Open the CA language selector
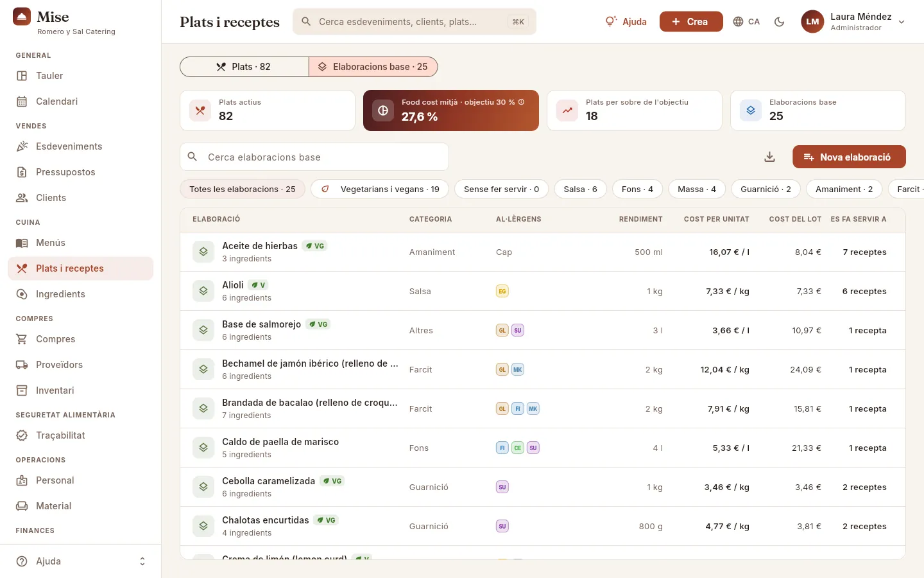This screenshot has width=924, height=578. click(x=746, y=22)
